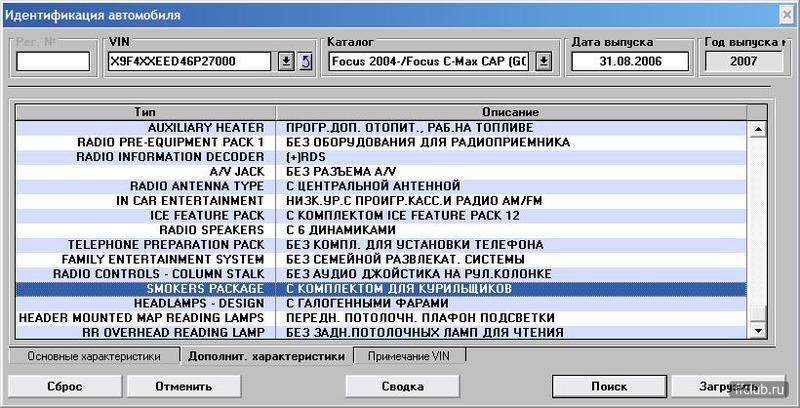
Task: Click the Сброс button
Action: coord(65,386)
